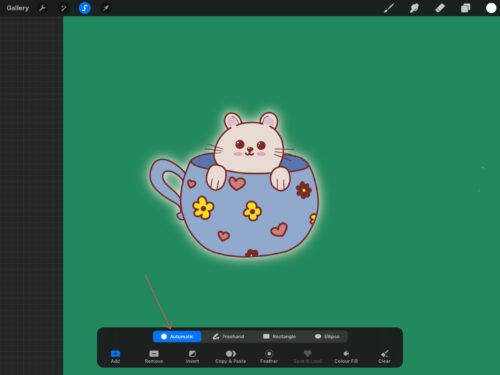This screenshot has width=500, height=375.
Task: Select the Smudge tool
Action: 414,8
